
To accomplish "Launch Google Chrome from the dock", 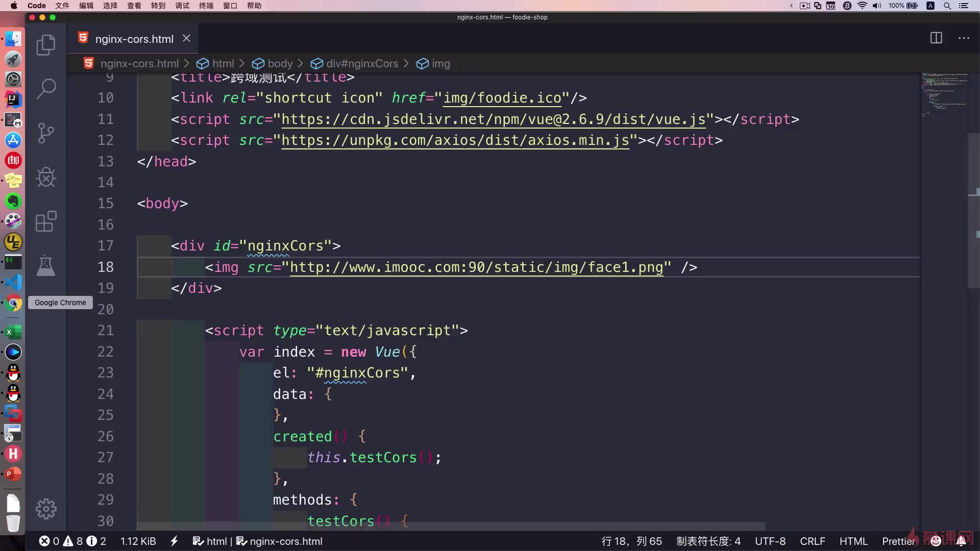I will tap(13, 303).
